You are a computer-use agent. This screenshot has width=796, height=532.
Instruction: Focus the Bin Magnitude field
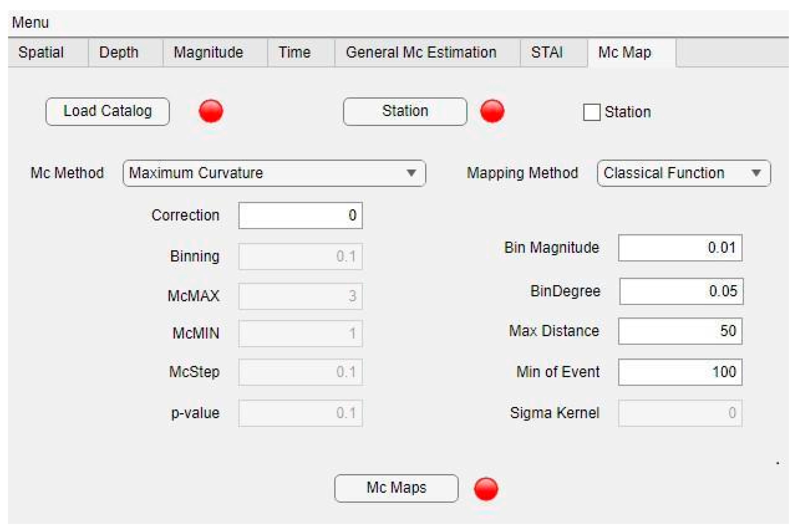point(680,248)
